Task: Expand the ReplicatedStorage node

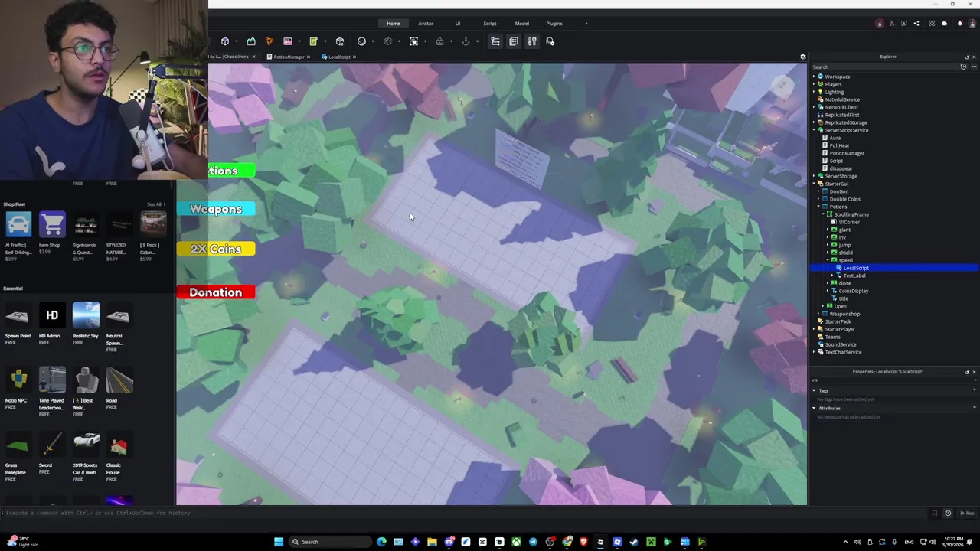Action: [814, 122]
